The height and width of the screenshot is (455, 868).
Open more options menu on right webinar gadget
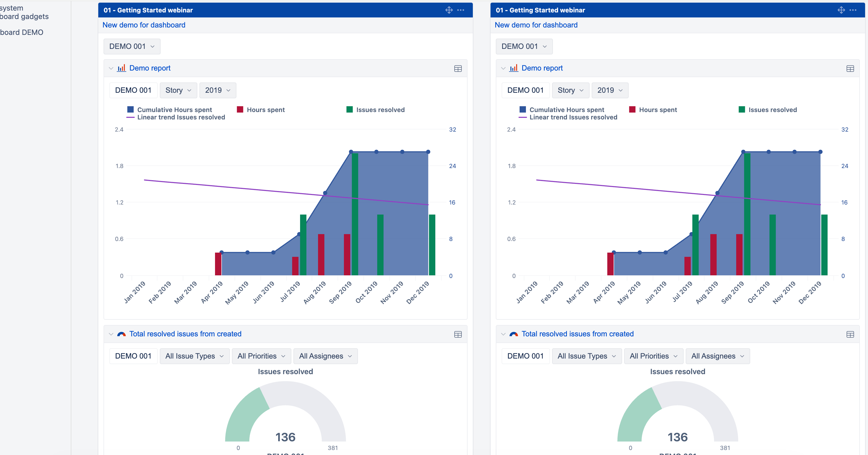click(x=853, y=10)
